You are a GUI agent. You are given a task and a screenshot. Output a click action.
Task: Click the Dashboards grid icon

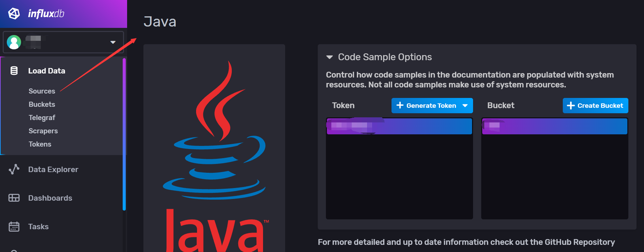tap(14, 198)
